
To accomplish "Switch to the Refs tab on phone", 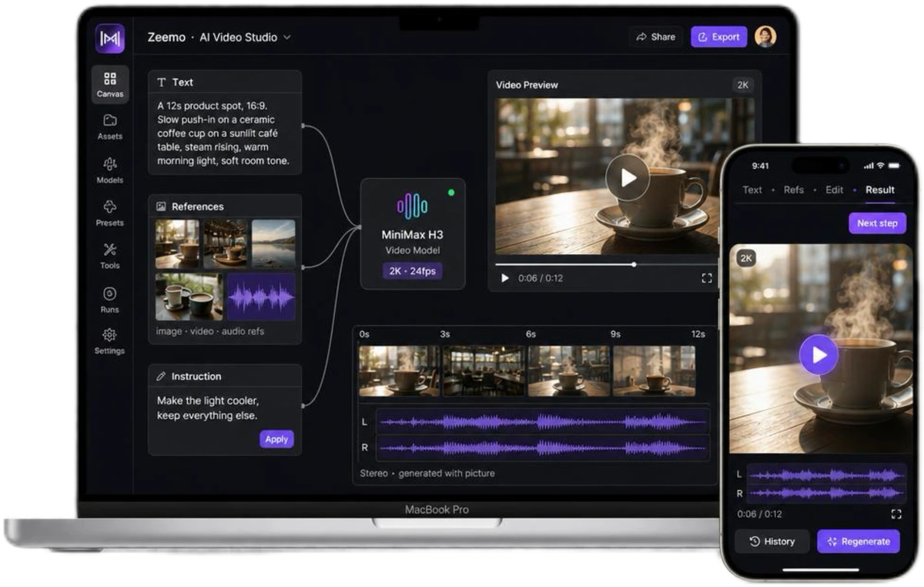I will point(794,190).
